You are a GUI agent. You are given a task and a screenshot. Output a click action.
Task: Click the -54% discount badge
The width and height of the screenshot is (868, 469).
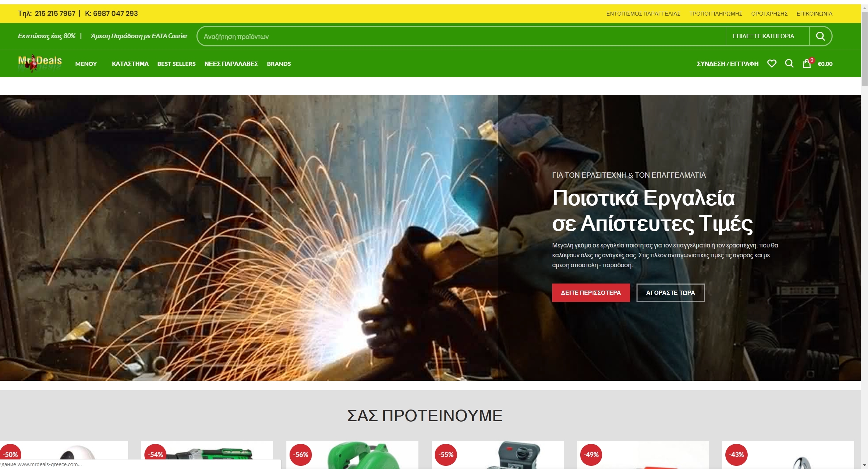coord(155,454)
